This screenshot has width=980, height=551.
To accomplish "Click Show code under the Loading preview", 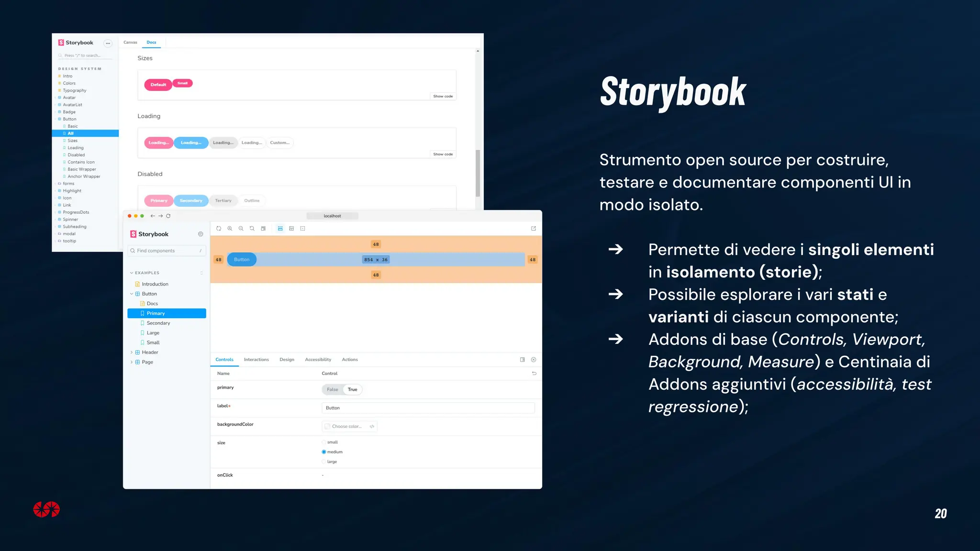I will 443,154.
